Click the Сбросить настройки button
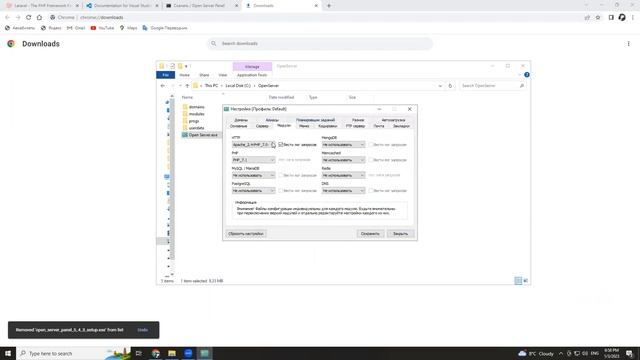Image resolution: width=640 pixels, height=360 pixels. pos(246,233)
